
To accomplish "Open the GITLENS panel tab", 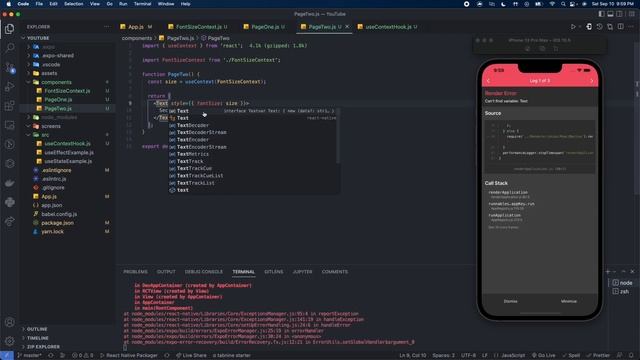I will (273, 272).
